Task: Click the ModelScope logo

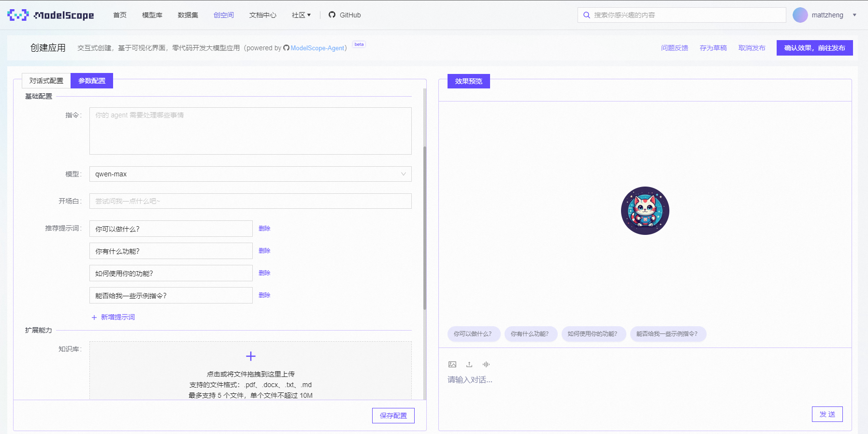Action: tap(50, 15)
